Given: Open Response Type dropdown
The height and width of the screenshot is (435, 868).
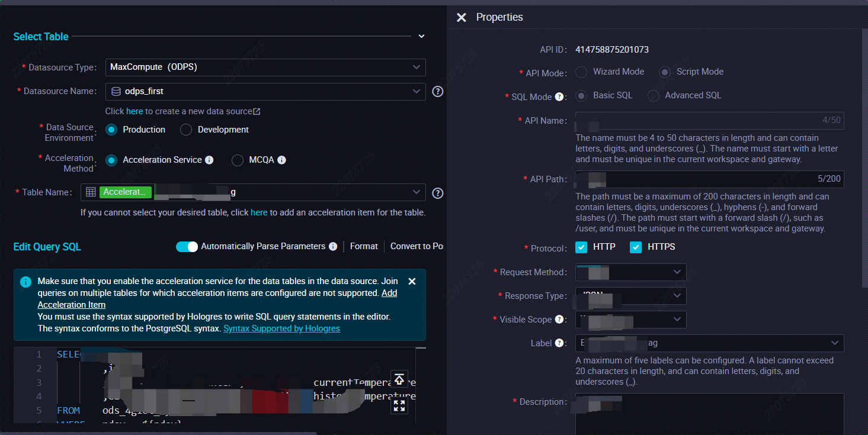Looking at the screenshot, I should 631,296.
